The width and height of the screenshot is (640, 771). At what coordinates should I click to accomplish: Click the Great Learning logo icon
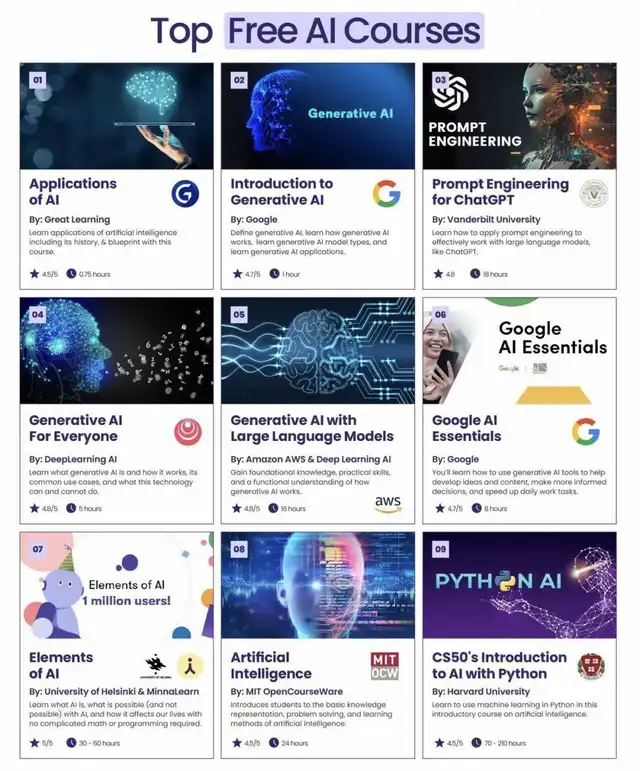185,194
